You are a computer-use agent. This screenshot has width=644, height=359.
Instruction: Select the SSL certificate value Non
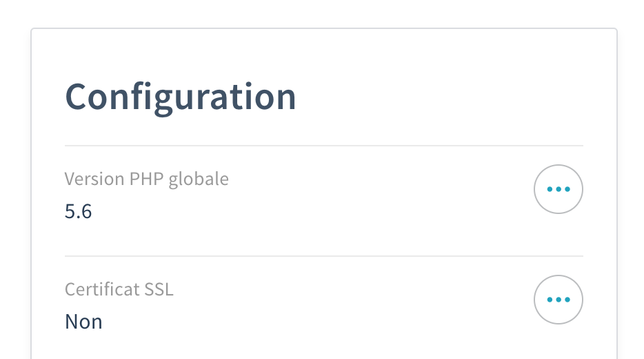[83, 322]
